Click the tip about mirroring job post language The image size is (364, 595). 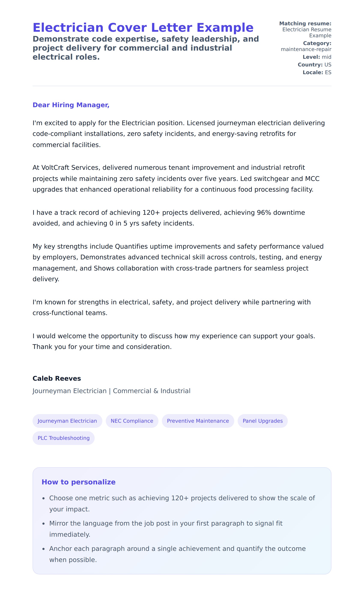pyautogui.click(x=166, y=529)
